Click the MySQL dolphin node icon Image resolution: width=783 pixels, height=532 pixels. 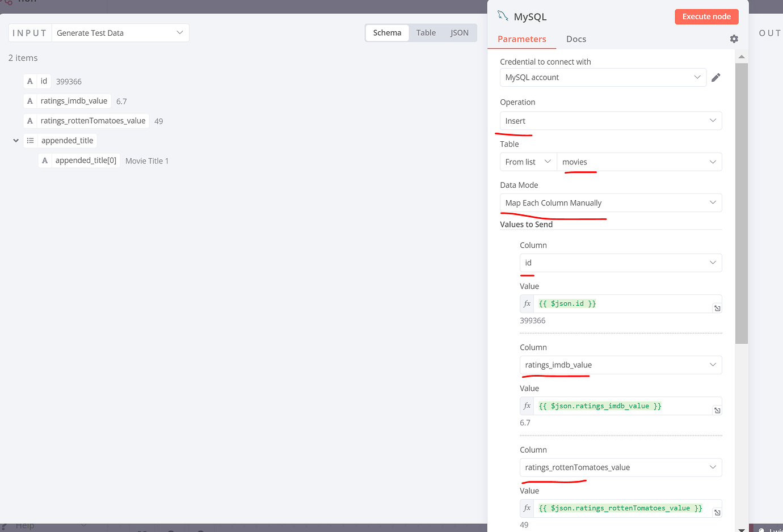[503, 16]
